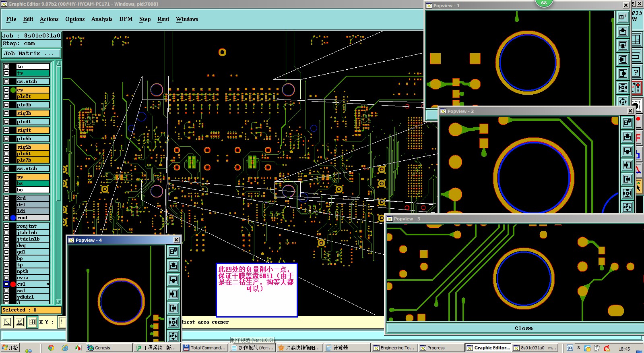Screen dimensions: 644x353
Task: Toggle checkbox for layer cs.etch
Action: [x=6, y=81]
